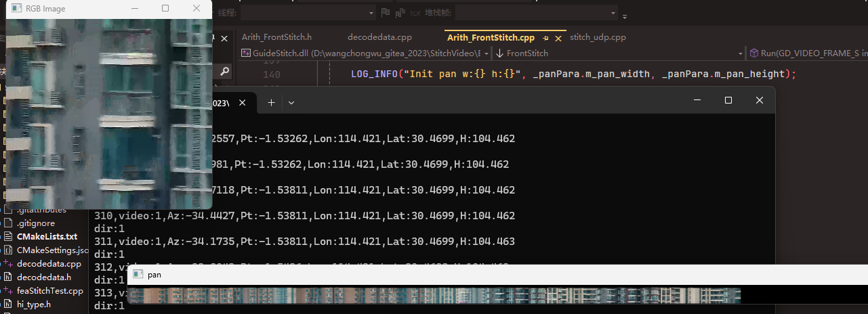Expand the thread combo box
868x314 pixels.
click(x=371, y=12)
